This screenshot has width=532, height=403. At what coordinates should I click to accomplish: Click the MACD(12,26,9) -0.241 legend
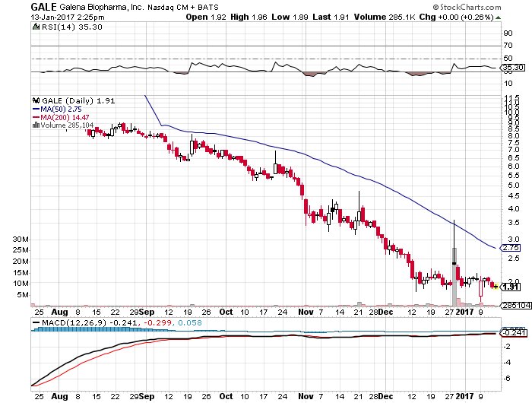[90, 322]
